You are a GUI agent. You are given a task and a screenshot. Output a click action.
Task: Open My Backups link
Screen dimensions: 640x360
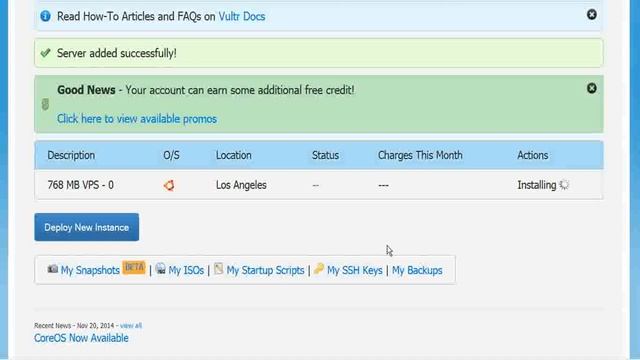(417, 270)
